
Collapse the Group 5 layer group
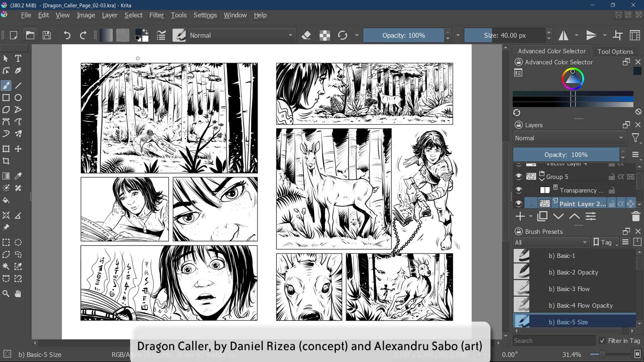click(542, 179)
